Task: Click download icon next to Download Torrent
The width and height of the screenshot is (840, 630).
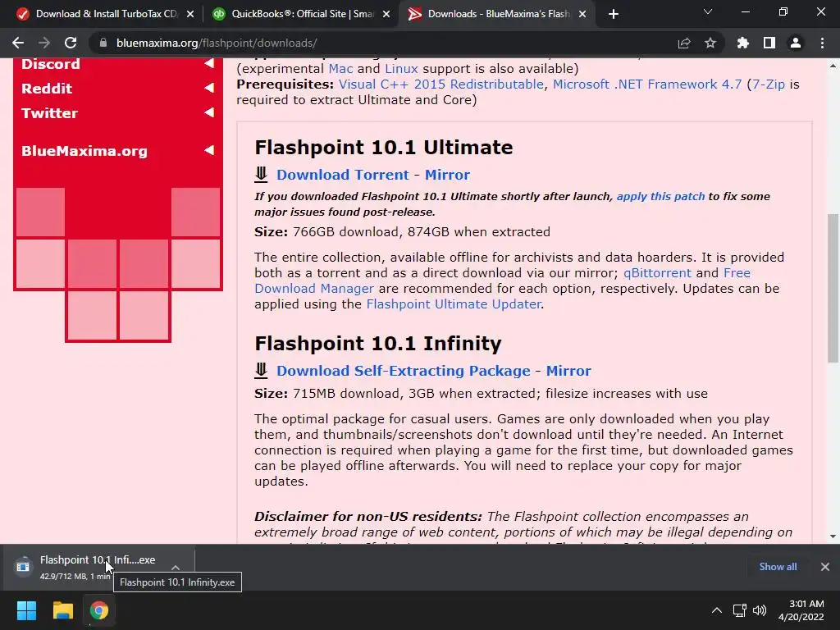Action: pos(261,174)
